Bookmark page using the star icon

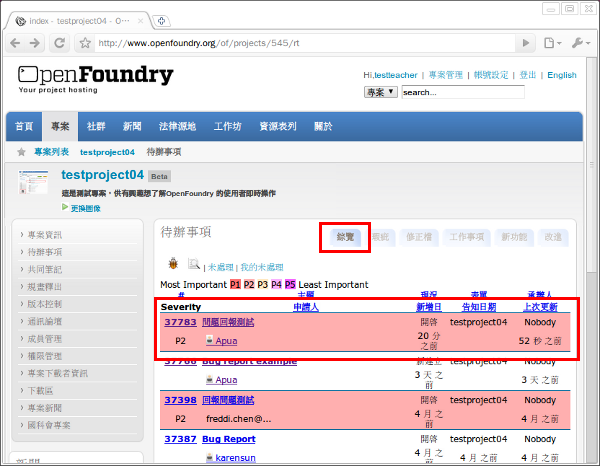pyautogui.click(x=85, y=43)
